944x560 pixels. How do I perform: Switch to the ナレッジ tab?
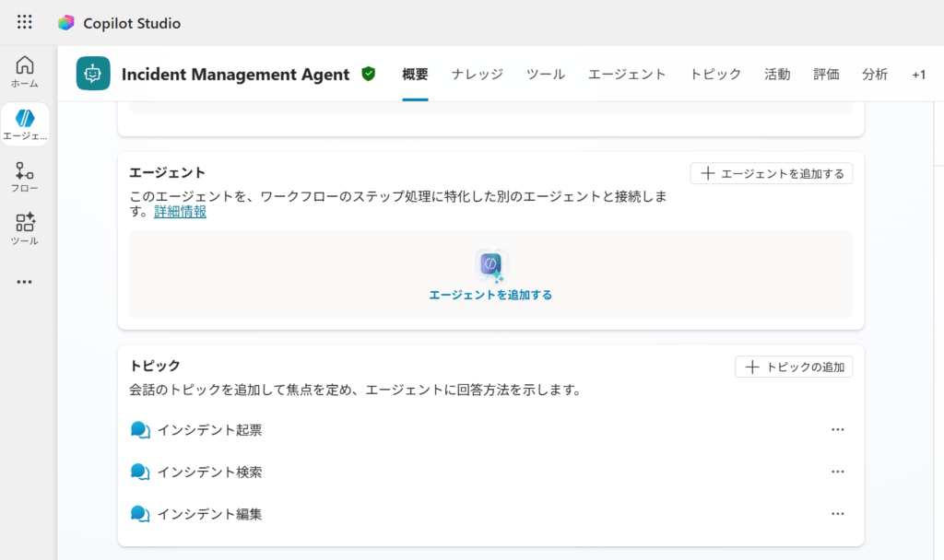tap(478, 75)
